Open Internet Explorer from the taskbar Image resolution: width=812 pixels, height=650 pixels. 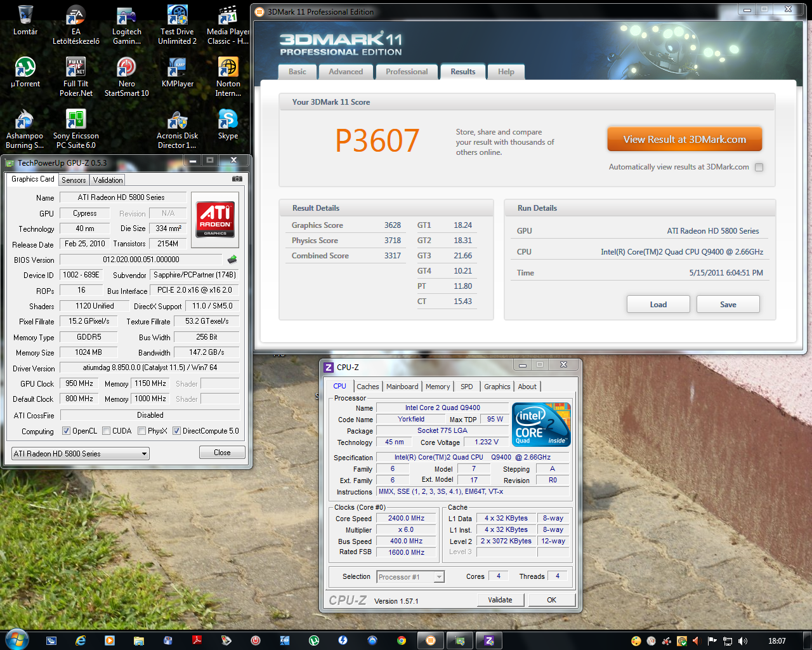(81, 640)
